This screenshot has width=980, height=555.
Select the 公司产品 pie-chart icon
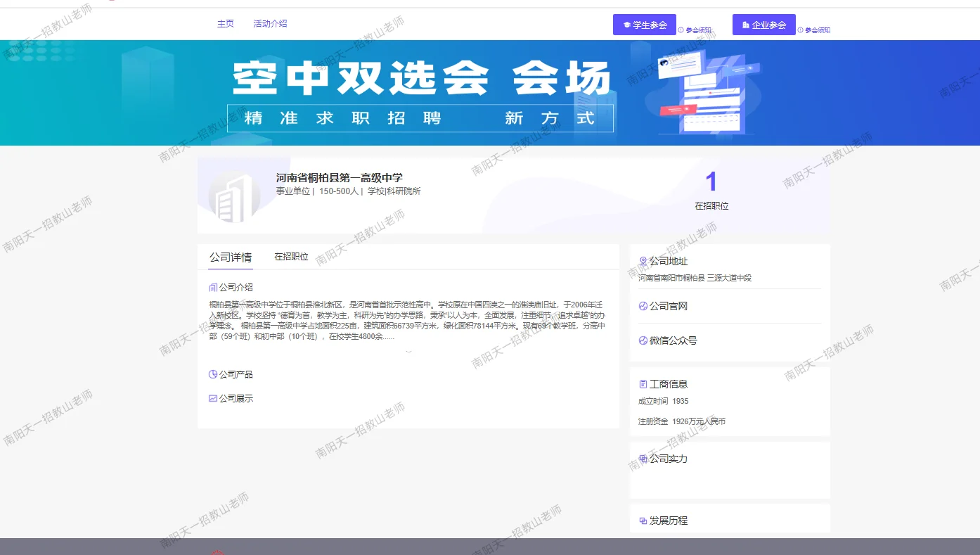point(213,374)
